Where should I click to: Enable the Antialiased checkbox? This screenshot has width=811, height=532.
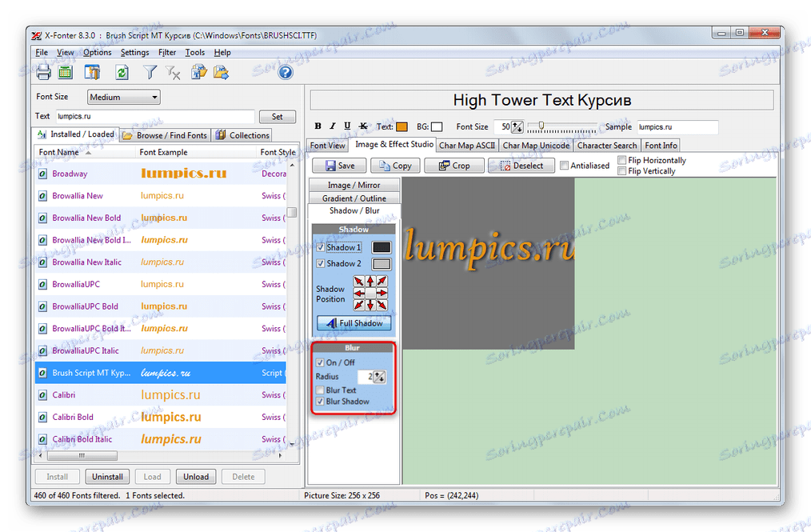coord(565,166)
